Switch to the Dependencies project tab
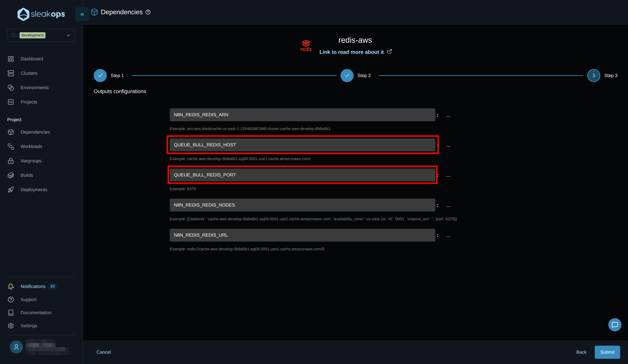The image size is (628, 364). click(35, 132)
